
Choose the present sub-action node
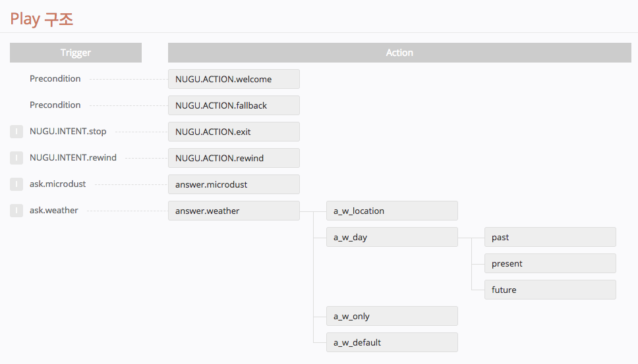click(x=550, y=263)
